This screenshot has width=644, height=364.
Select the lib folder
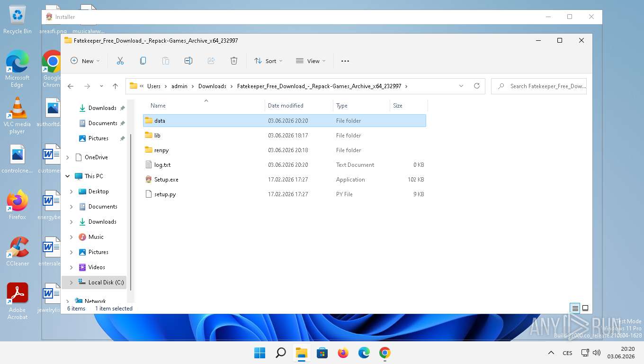pyautogui.click(x=285, y=136)
